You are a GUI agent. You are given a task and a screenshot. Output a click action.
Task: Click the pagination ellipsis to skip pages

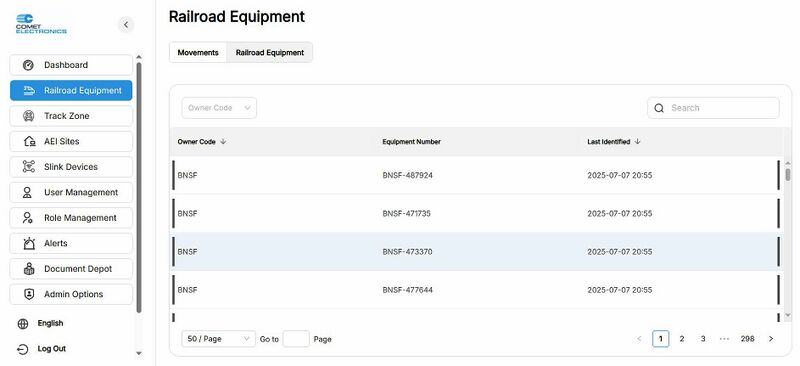[x=724, y=339]
